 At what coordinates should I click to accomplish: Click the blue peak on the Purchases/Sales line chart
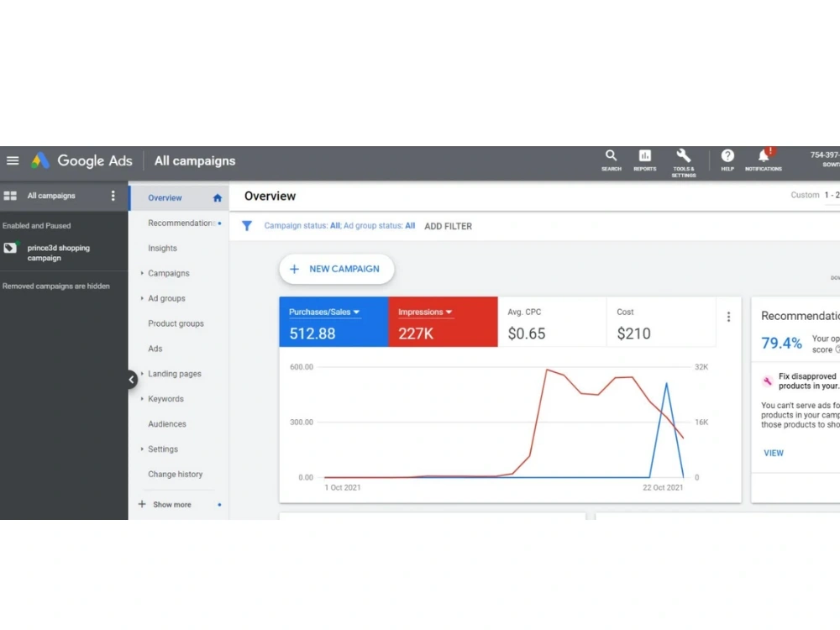pyautogui.click(x=666, y=383)
